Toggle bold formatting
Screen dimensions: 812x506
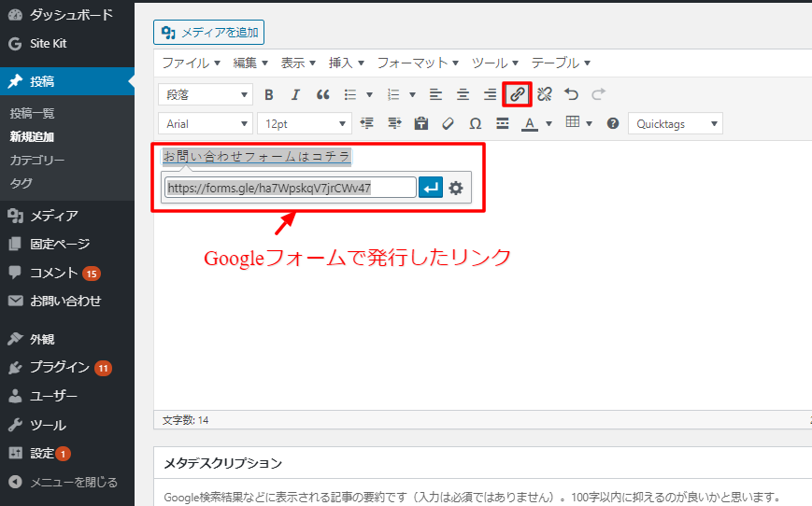[269, 94]
